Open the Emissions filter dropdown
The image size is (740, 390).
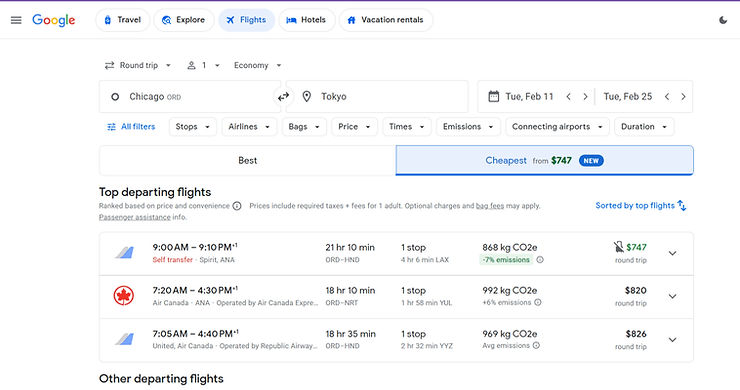[x=468, y=127]
